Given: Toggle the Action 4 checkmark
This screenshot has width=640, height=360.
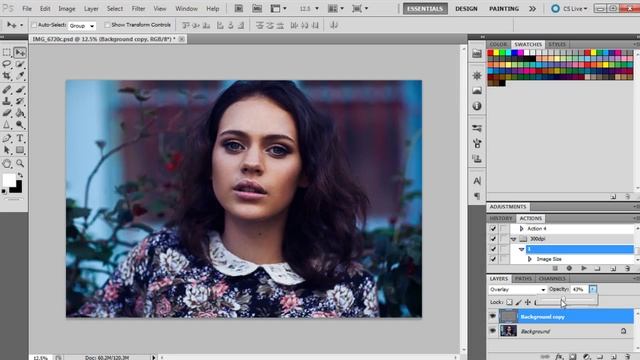Looking at the screenshot, I should 493,229.
